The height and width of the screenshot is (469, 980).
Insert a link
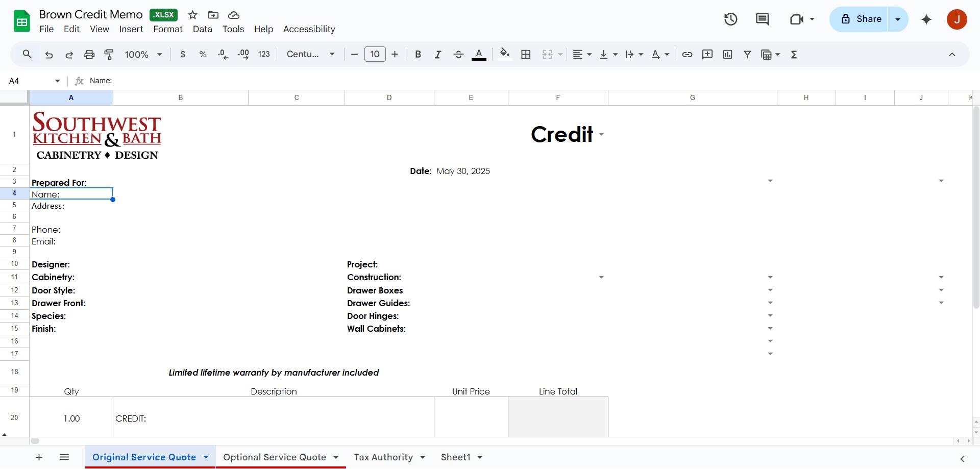[687, 54]
